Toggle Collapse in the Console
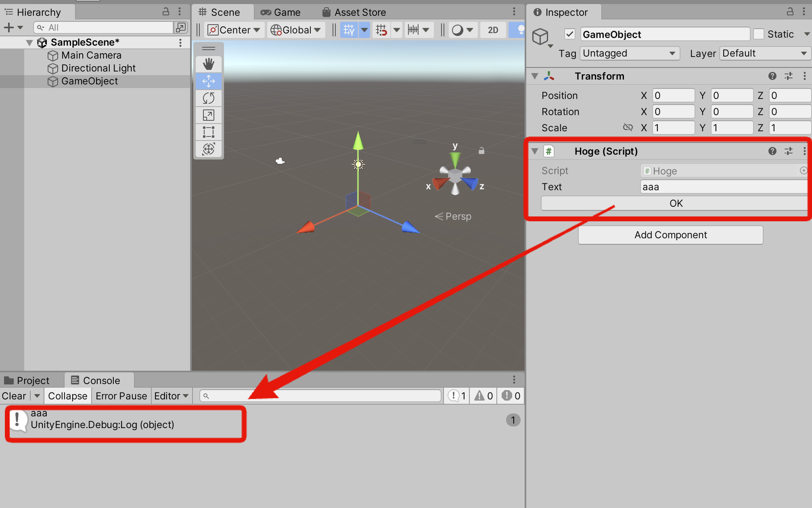 [67, 396]
